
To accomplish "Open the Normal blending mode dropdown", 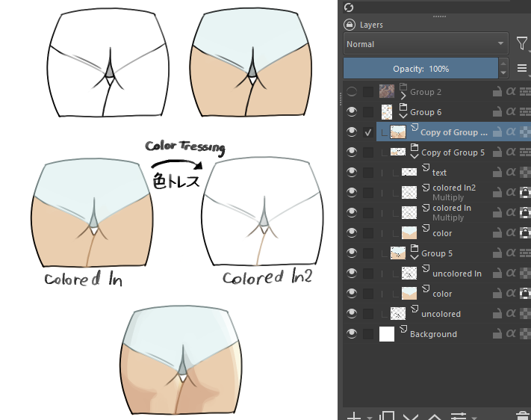I will coord(426,44).
